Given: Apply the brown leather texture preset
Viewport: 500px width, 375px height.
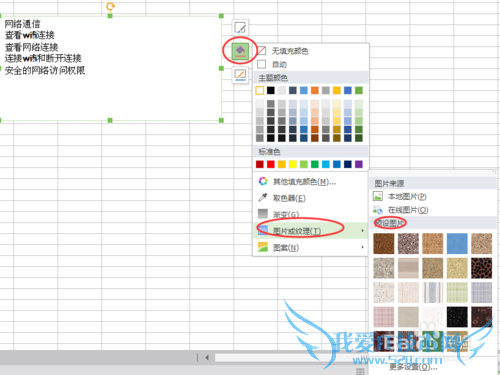Looking at the screenshot, I should 384,244.
